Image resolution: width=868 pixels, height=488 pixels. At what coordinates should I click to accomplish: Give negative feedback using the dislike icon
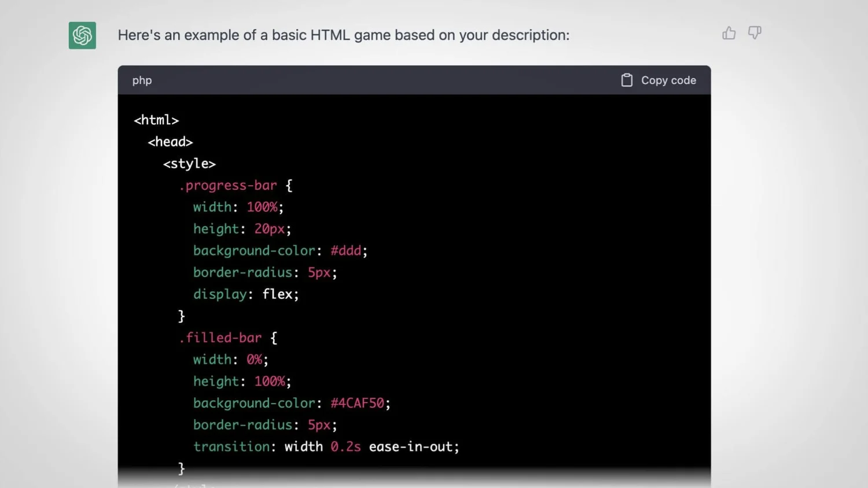pos(754,34)
